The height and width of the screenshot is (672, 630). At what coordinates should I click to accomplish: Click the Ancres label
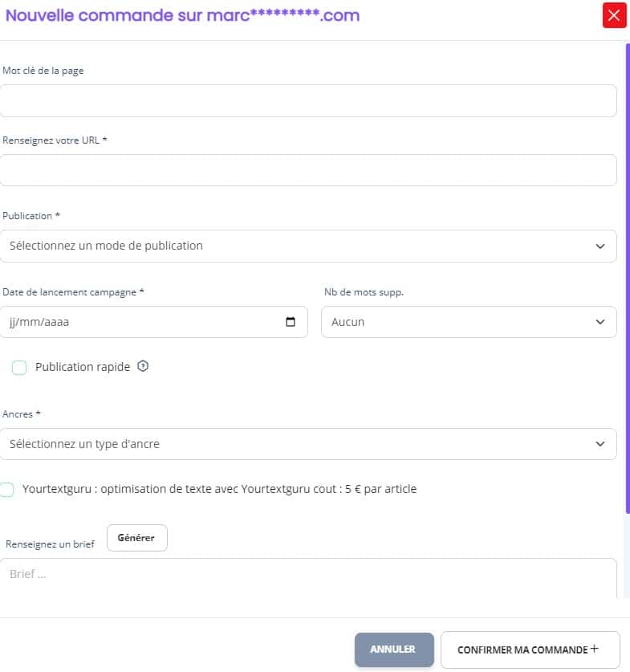click(x=22, y=414)
